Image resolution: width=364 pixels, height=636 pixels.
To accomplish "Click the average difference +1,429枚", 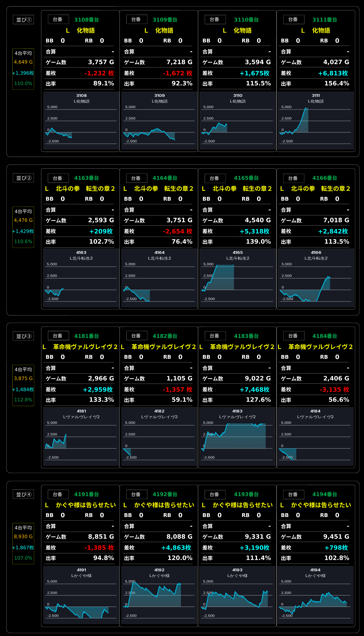I will click(x=23, y=231).
